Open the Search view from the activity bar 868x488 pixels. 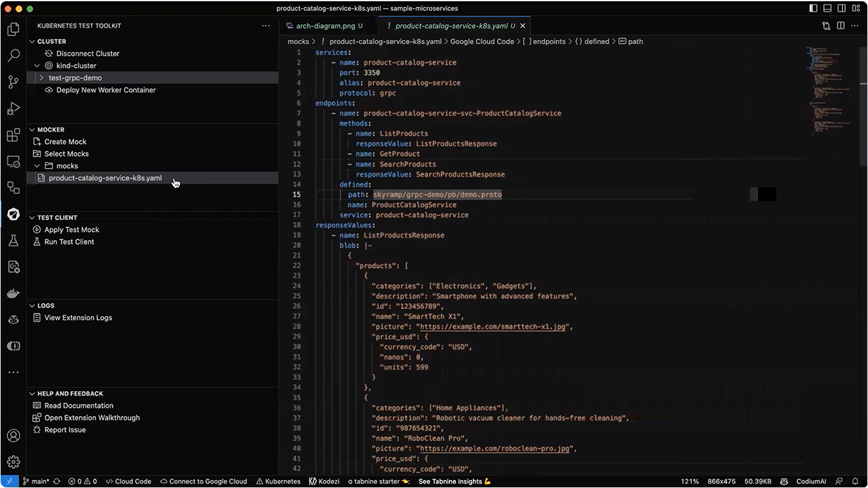pyautogui.click(x=14, y=55)
